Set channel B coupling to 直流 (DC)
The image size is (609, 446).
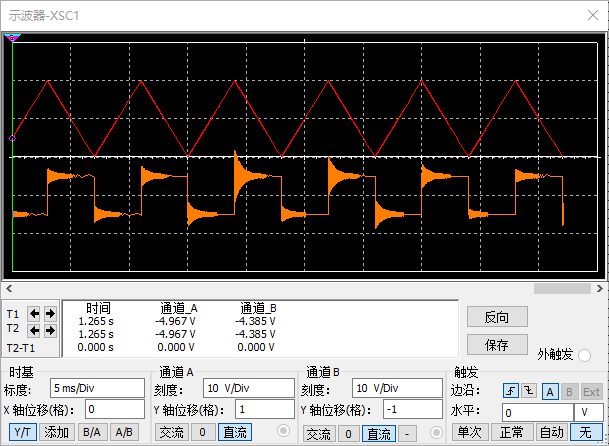click(x=379, y=434)
